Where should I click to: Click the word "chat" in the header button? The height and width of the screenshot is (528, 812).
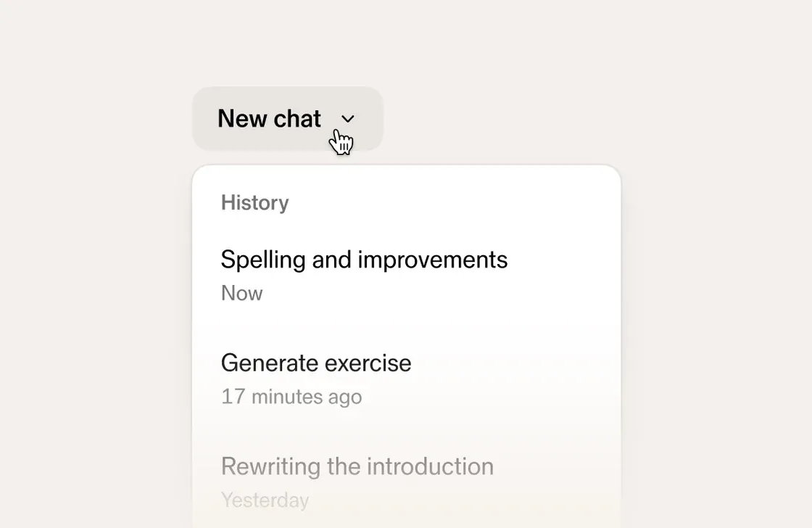(x=297, y=119)
